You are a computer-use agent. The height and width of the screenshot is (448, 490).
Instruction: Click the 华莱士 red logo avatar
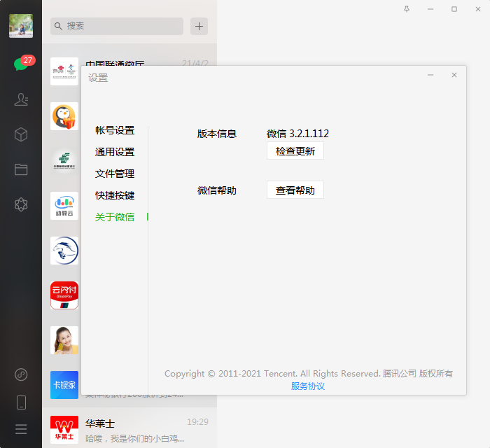click(64, 430)
